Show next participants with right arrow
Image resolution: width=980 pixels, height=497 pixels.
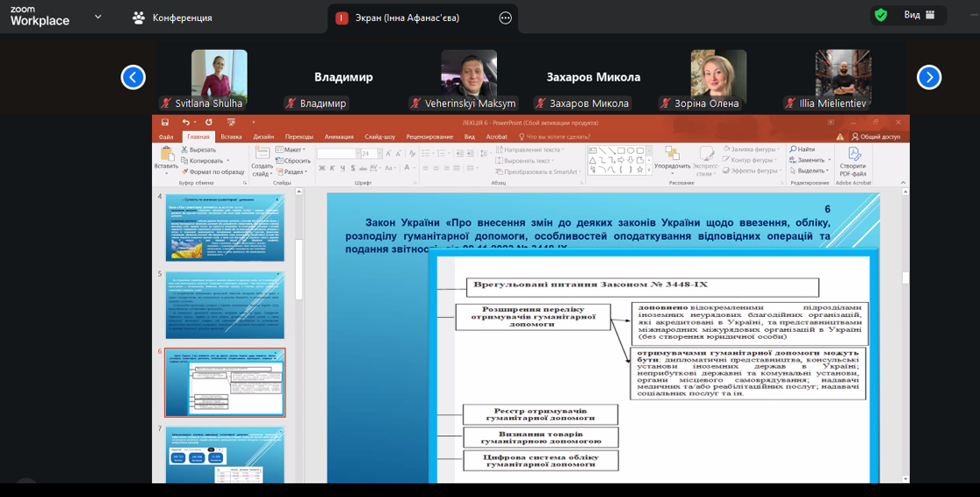[x=929, y=77]
